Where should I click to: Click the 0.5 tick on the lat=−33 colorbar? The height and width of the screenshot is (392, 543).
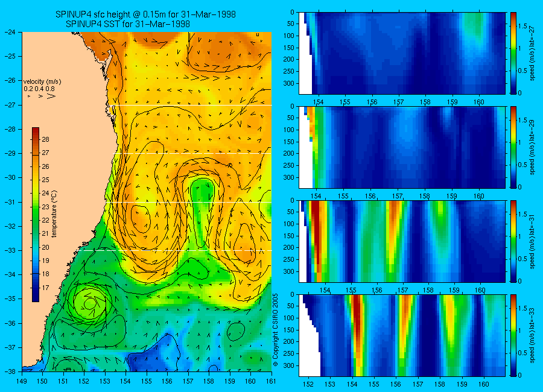tap(522, 353)
